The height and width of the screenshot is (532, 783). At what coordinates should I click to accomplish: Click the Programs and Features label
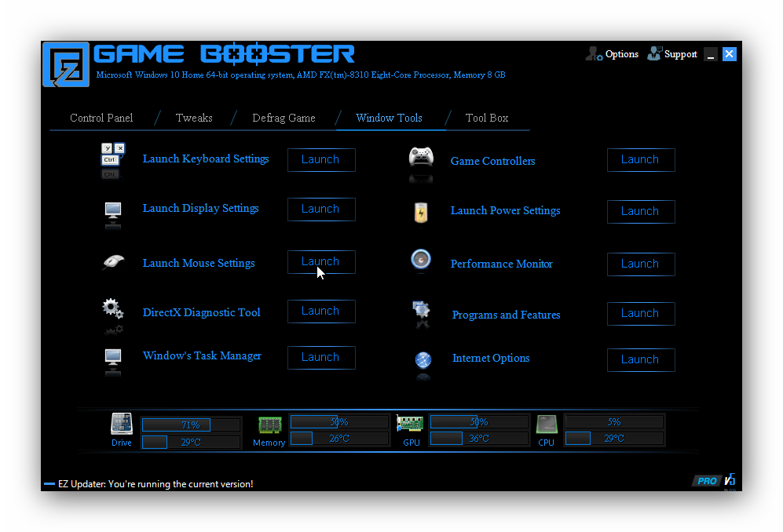pyautogui.click(x=507, y=315)
